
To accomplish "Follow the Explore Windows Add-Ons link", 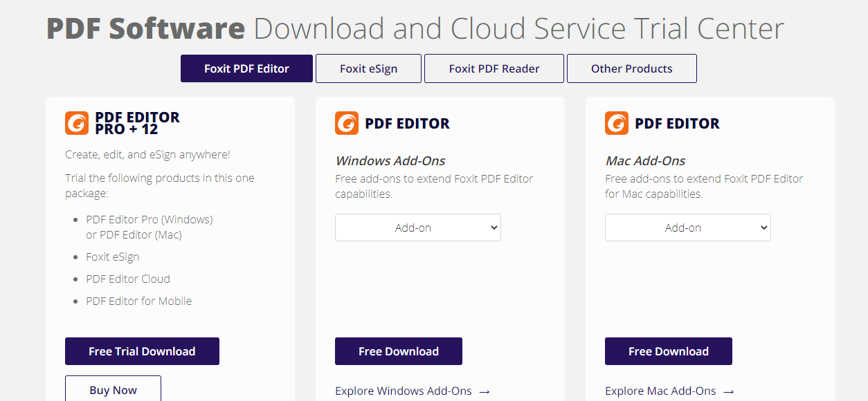I will (413, 391).
